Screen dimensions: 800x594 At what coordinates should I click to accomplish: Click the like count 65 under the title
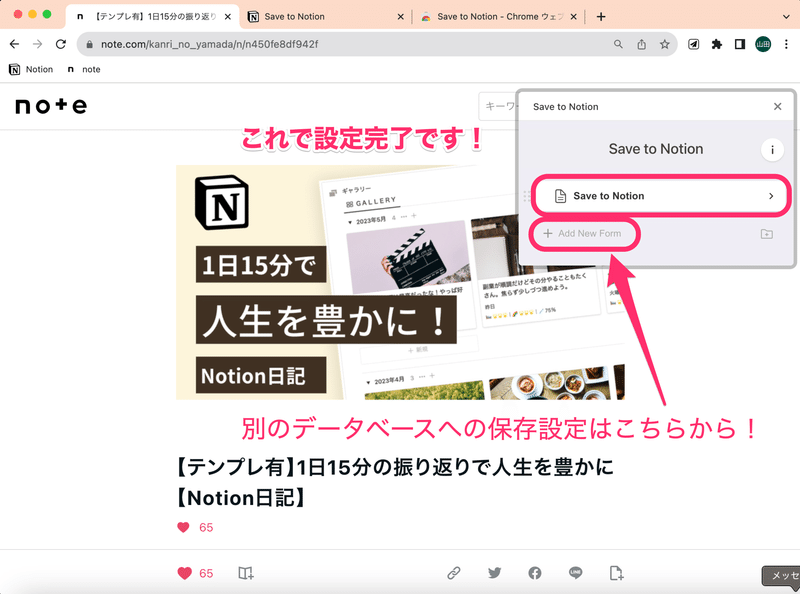[x=206, y=528]
